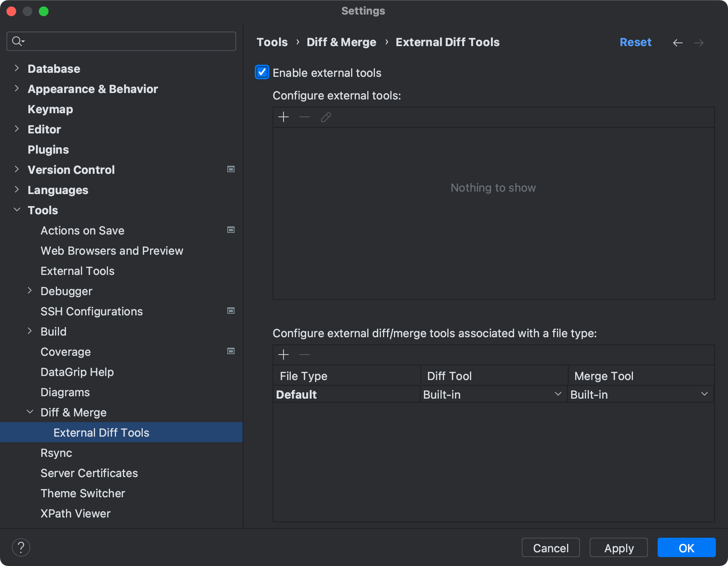728x566 pixels.
Task: Expand the Debugger section
Action: (x=30, y=290)
